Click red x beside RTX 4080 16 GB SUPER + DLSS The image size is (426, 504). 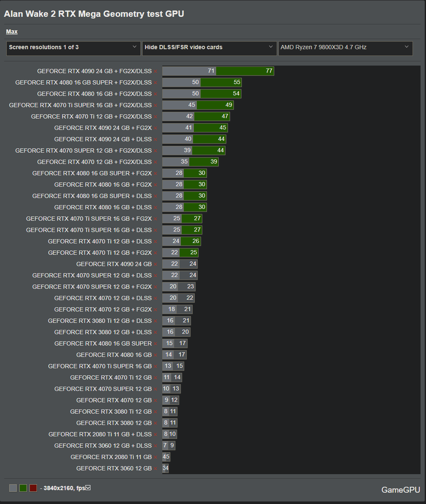[156, 196]
